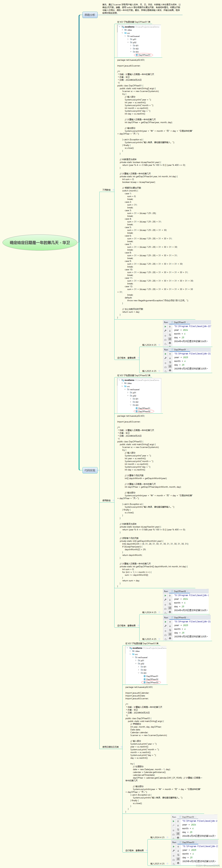Screen dimensions: 222x868
Task: Click output line 2025年4月25日是该年的第115天 in DayOfYear03 panel
Action: [199, 861]
